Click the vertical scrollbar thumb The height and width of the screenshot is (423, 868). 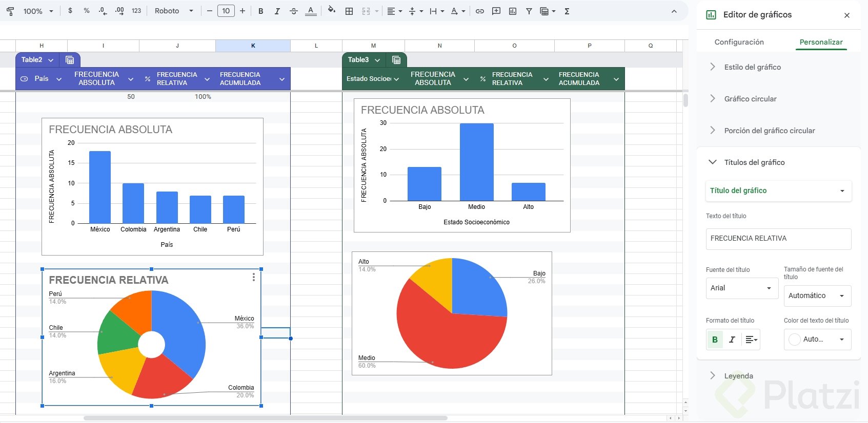685,99
